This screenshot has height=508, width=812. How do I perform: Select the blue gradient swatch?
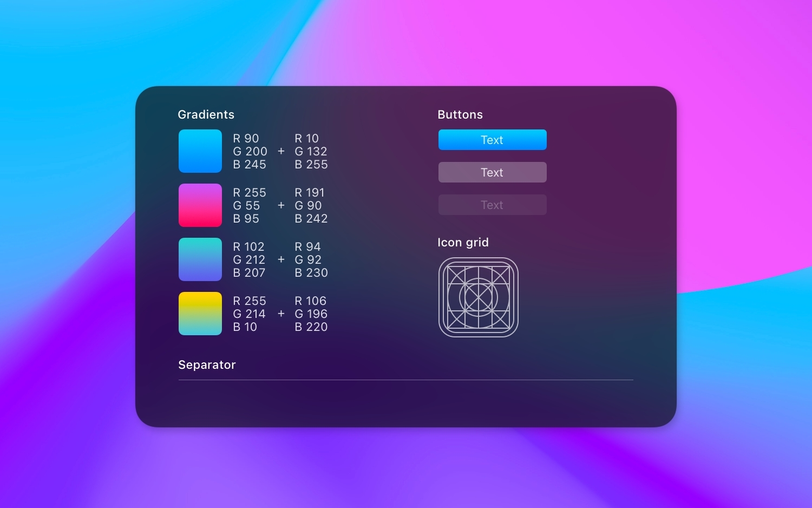pos(200,151)
